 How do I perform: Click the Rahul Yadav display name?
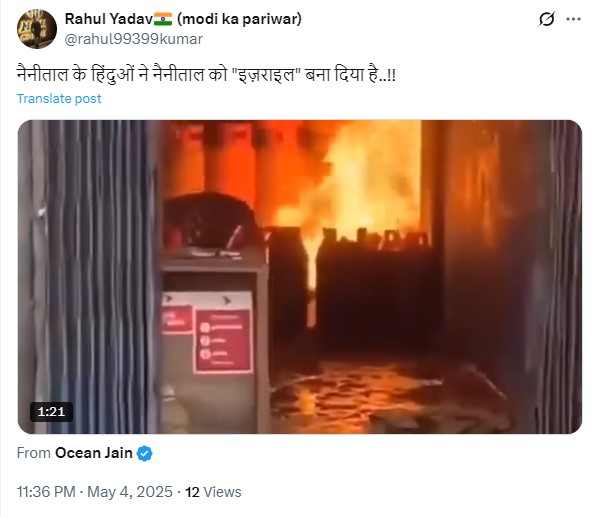point(109,19)
